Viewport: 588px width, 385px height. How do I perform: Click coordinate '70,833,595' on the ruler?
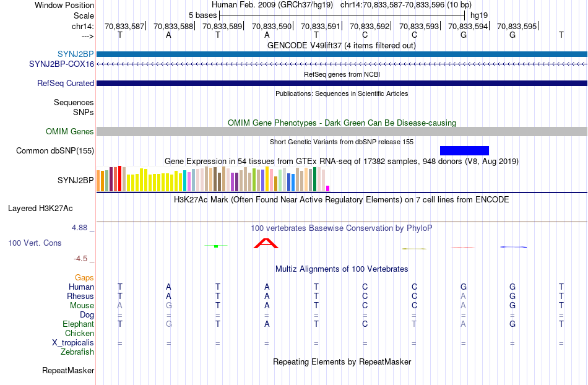coord(517,26)
